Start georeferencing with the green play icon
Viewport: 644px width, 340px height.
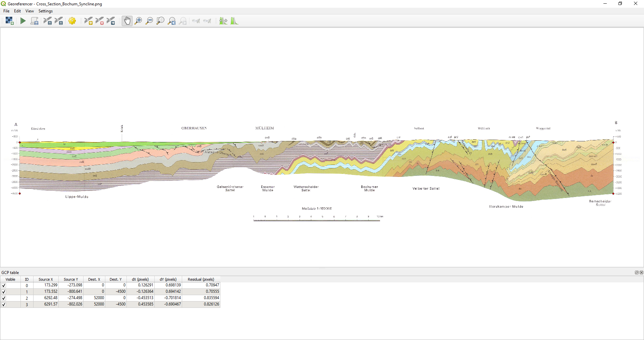(x=23, y=21)
